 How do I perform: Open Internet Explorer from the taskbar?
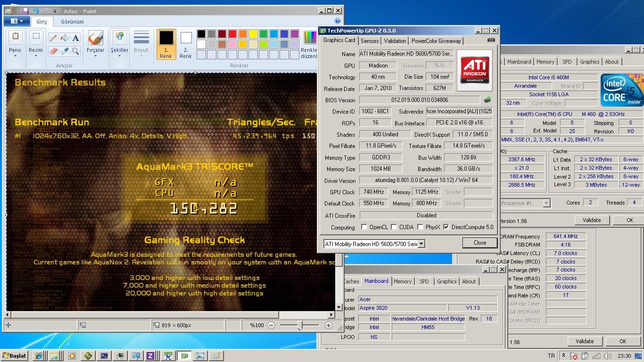click(x=38, y=356)
